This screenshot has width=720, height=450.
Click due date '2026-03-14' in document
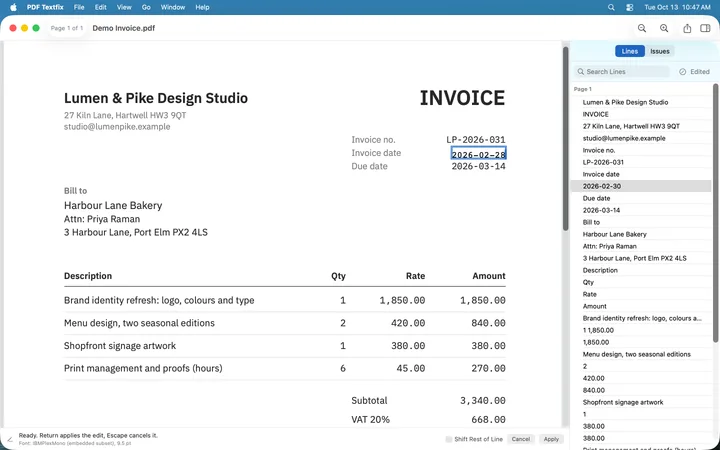478,166
